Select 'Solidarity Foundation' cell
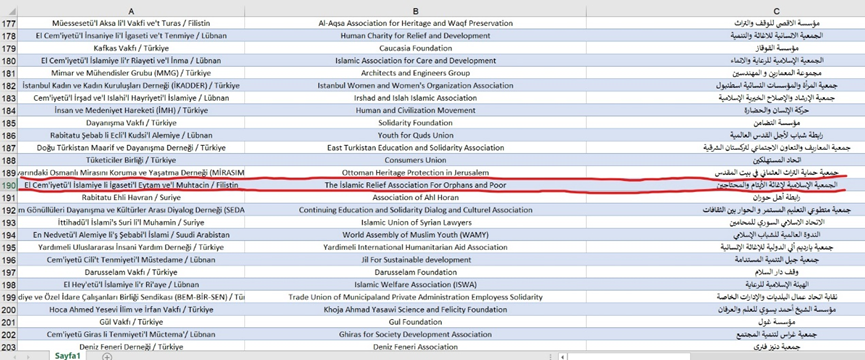This screenshot has height=360, width=865. click(415, 123)
